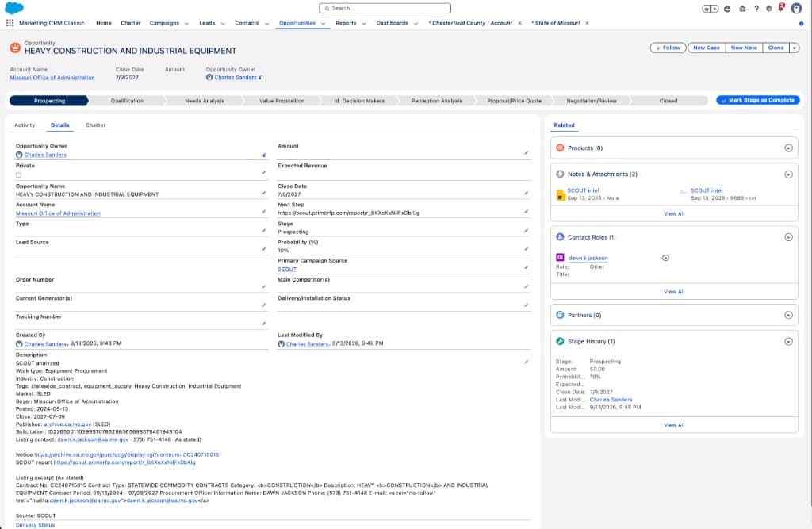The image size is (812, 529).
Task: Expand the Leads nav dropdown chevron
Action: coord(223,23)
